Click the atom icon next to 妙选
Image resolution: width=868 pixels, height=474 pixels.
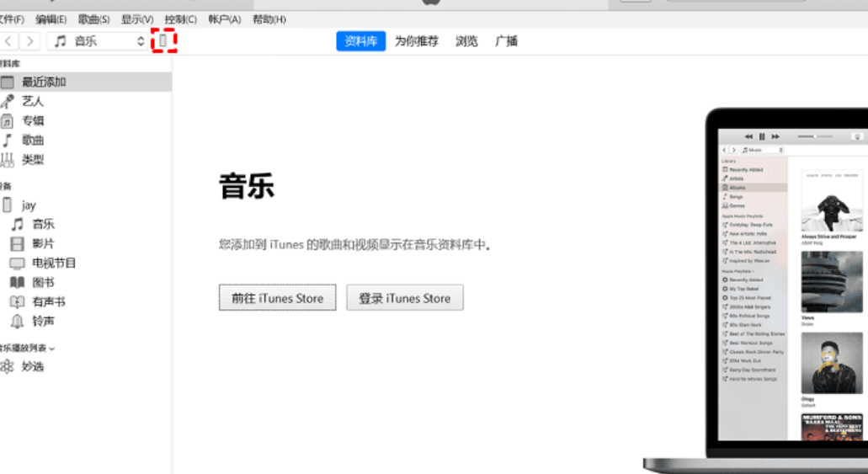tap(8, 366)
